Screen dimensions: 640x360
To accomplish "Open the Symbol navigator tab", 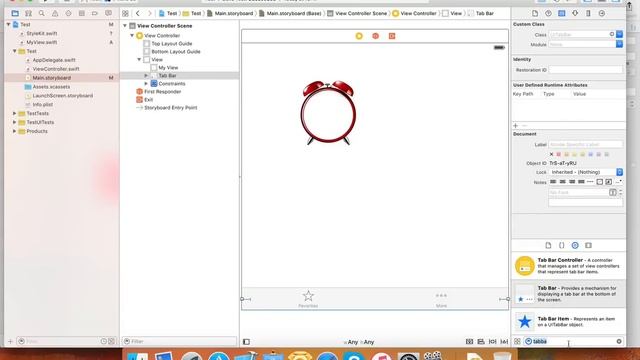I will click(x=29, y=13).
